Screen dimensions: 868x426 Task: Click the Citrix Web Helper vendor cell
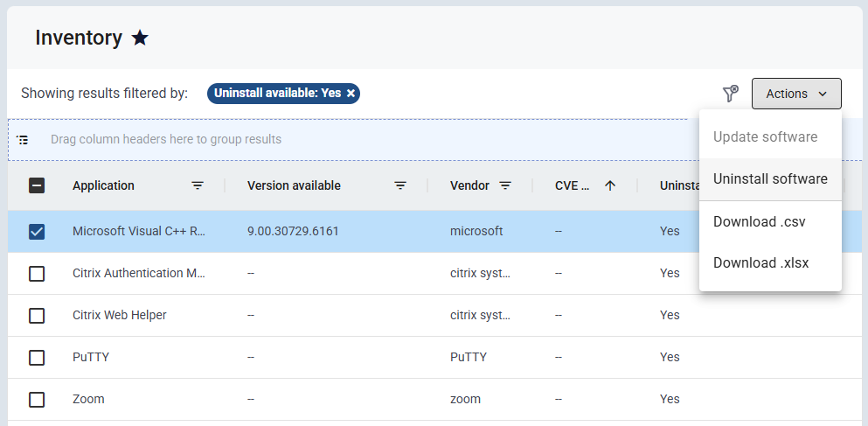tap(480, 315)
